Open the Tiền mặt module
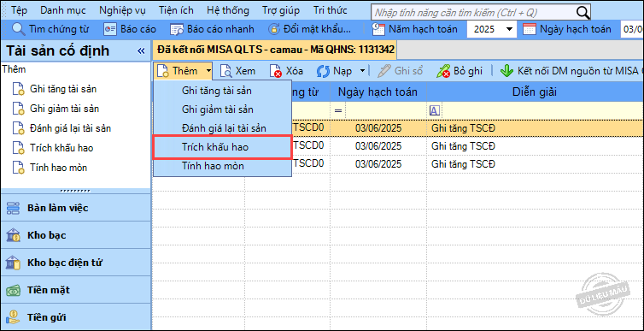 tap(76, 290)
